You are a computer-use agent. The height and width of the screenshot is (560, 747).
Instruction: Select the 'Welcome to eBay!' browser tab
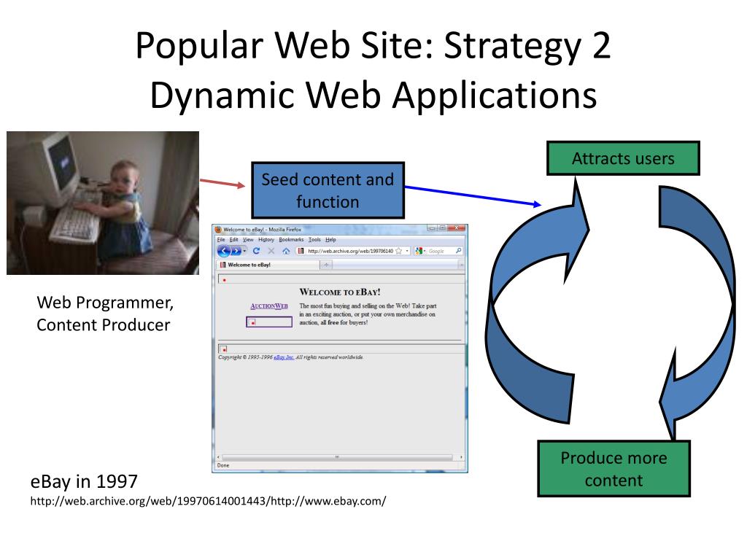tap(268, 265)
